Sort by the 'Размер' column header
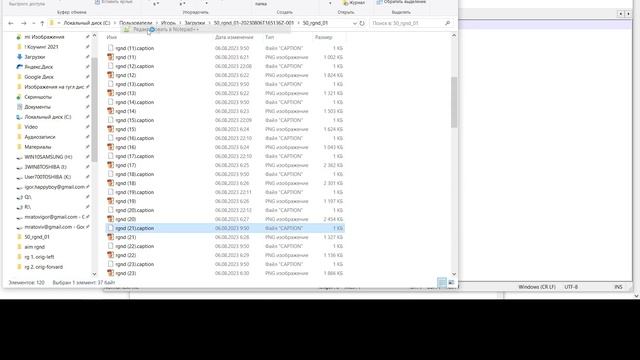This screenshot has height=360, width=640. tap(324, 37)
